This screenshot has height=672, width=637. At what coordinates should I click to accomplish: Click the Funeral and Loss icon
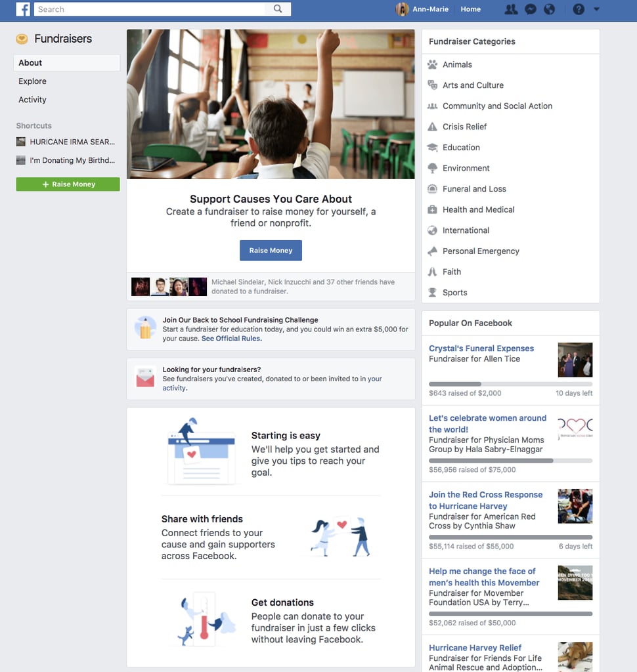click(x=432, y=189)
